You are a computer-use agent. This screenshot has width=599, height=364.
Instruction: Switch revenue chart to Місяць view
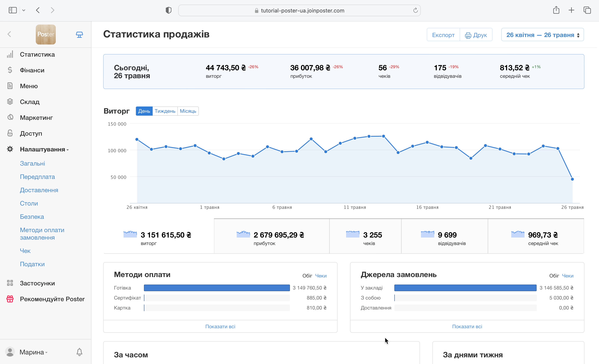point(188,111)
